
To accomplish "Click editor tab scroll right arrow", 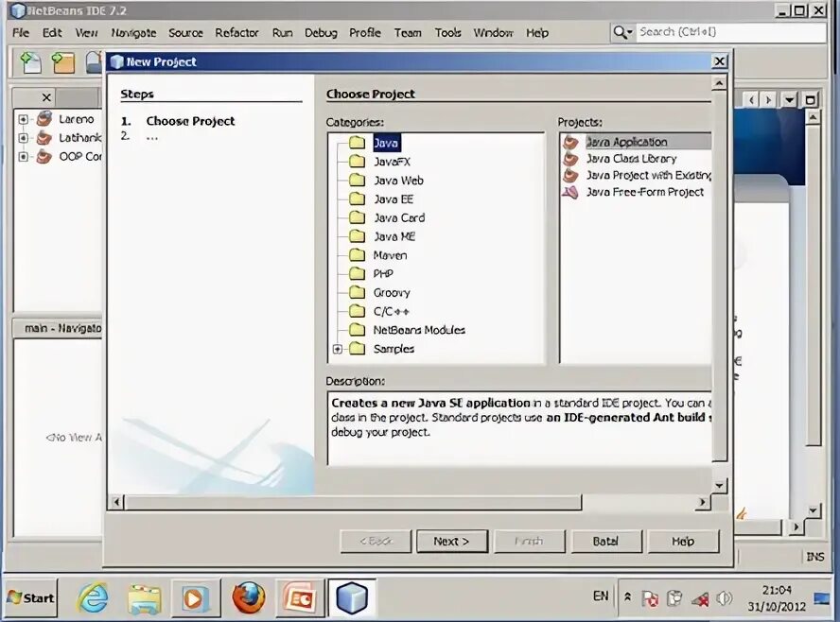I will 769,99.
